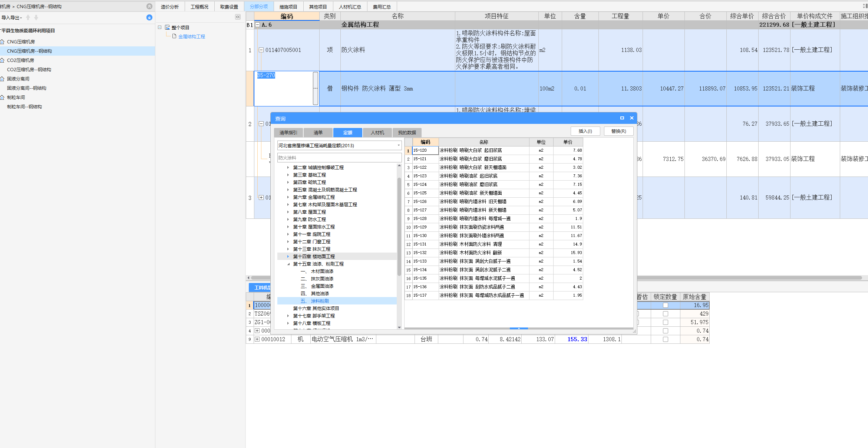Collapse 第十五章 油漆、粉刷工程 chapter
This screenshot has height=448, width=868.
pos(288,264)
